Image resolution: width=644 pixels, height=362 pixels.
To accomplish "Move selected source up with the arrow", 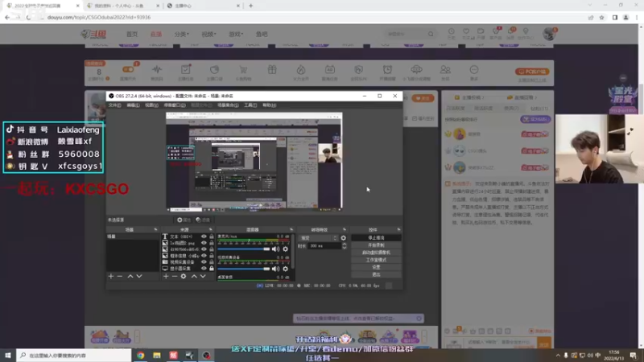I will pyautogui.click(x=194, y=276).
